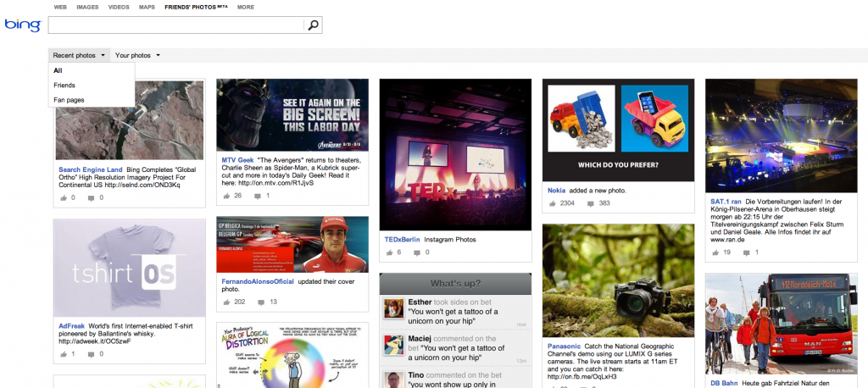
Task: Open the MTV Geek page link
Action: (237, 160)
